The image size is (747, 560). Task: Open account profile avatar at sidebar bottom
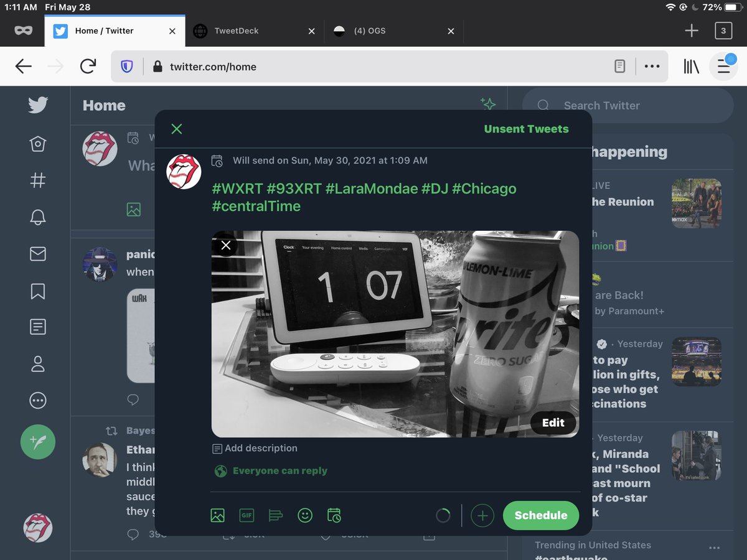[x=38, y=528]
